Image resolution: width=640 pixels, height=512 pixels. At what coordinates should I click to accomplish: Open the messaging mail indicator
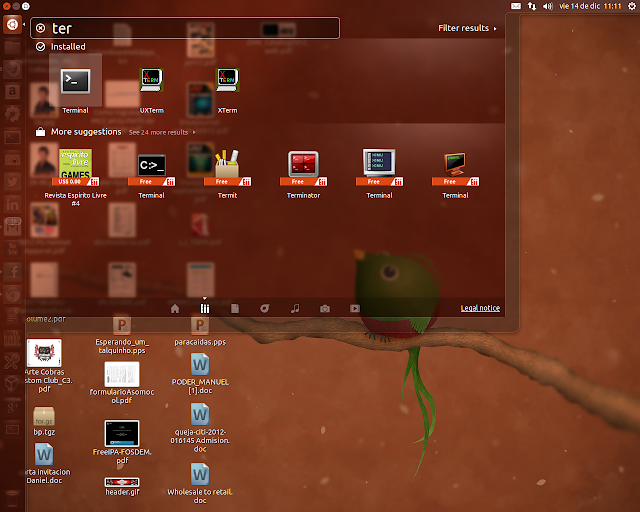(x=516, y=6)
